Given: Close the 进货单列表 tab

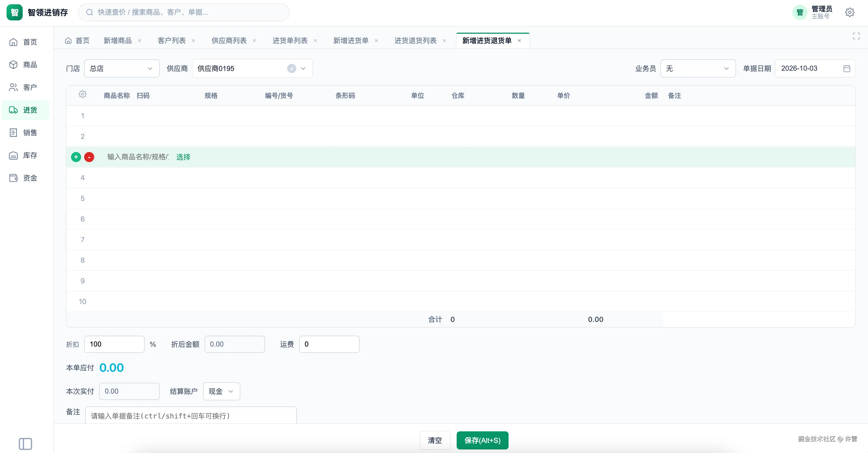Looking at the screenshot, I should click(315, 41).
